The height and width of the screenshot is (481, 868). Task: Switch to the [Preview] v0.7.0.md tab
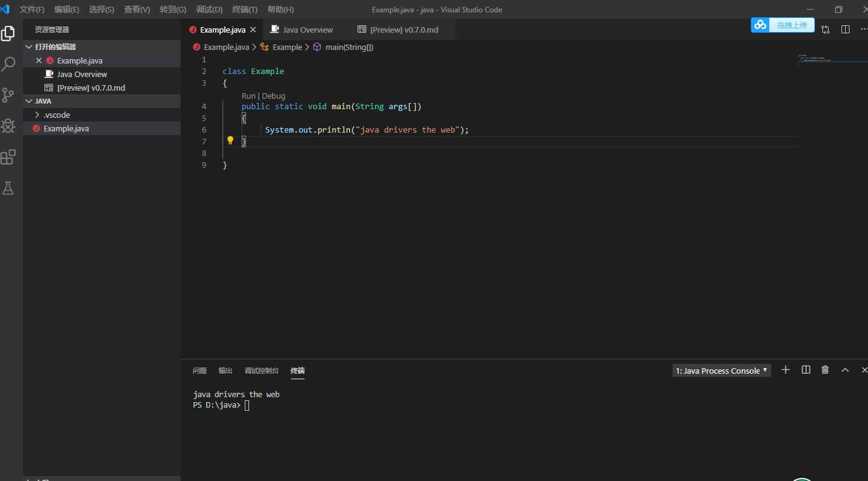tap(403, 30)
